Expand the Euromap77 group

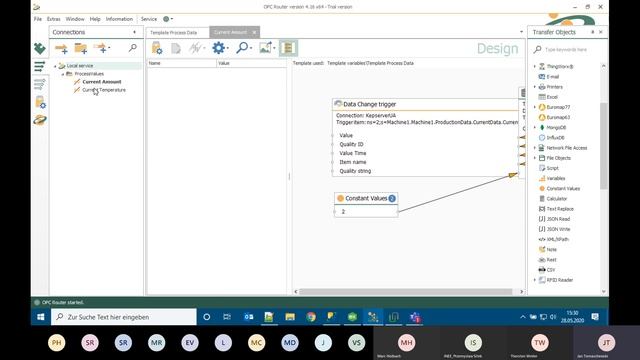535,107
